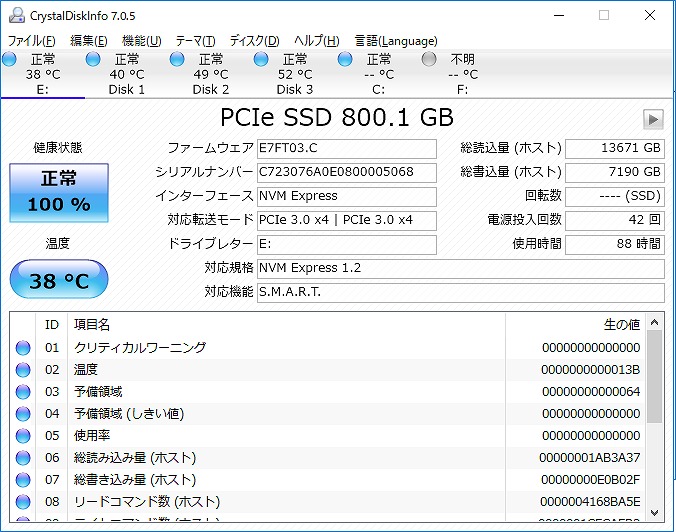Viewport: 676px width, 532px height.
Task: Click the E: drive status orb
Action: 9,59
